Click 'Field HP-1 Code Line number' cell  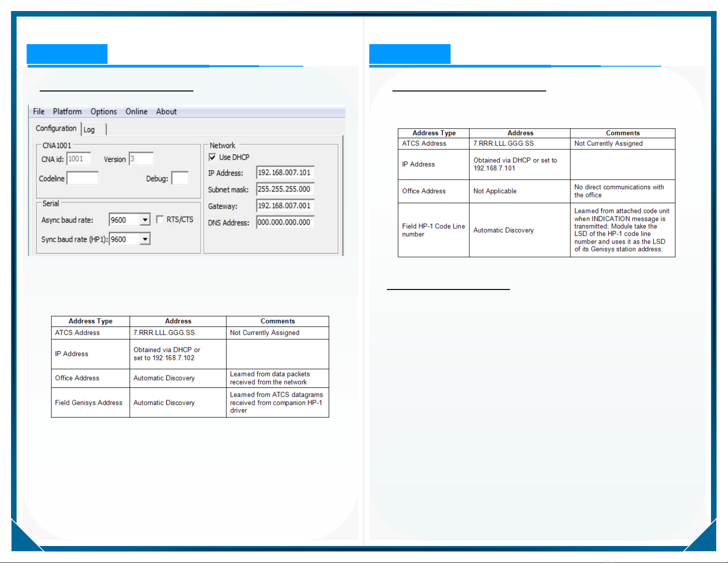point(434,230)
